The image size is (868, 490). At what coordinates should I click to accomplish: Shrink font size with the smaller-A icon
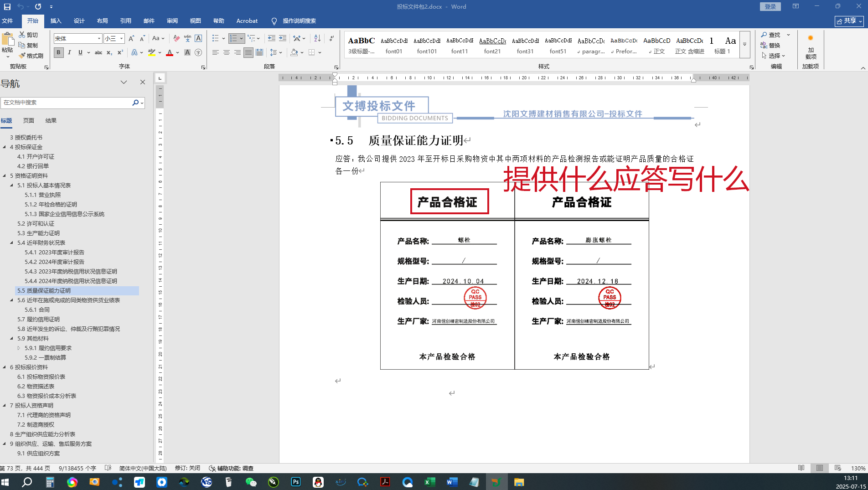click(142, 39)
